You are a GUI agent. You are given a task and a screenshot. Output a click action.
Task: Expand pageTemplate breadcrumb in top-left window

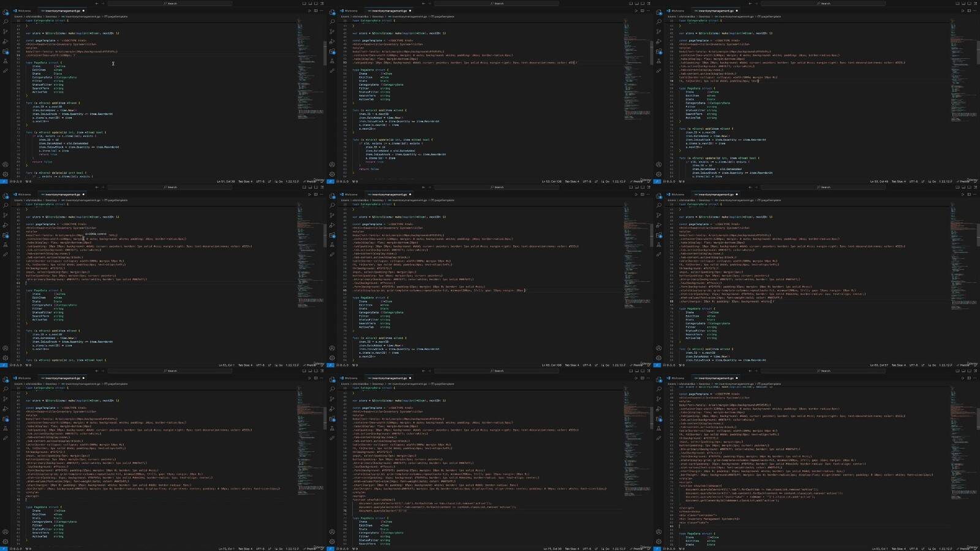pos(117,17)
